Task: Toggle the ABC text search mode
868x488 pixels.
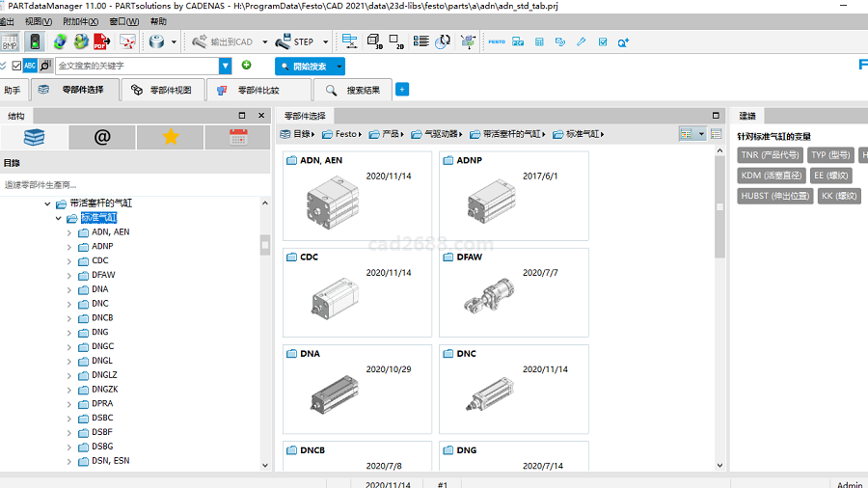Action: click(30, 66)
